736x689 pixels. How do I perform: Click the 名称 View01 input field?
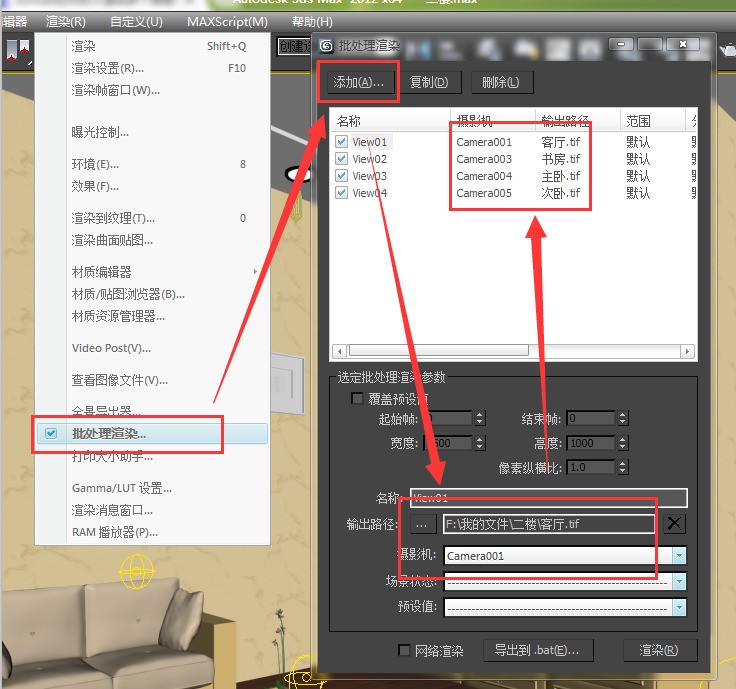[549, 498]
